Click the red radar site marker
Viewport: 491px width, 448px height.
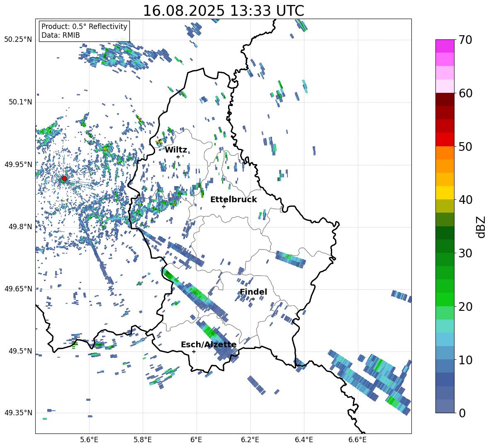click(64, 178)
